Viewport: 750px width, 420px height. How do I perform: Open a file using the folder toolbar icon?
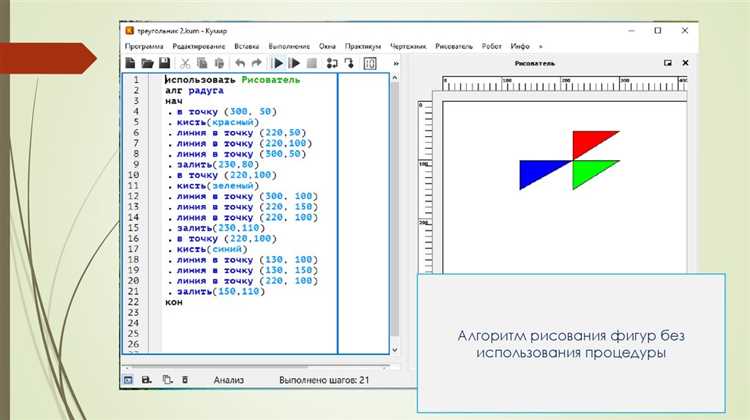tap(147, 63)
